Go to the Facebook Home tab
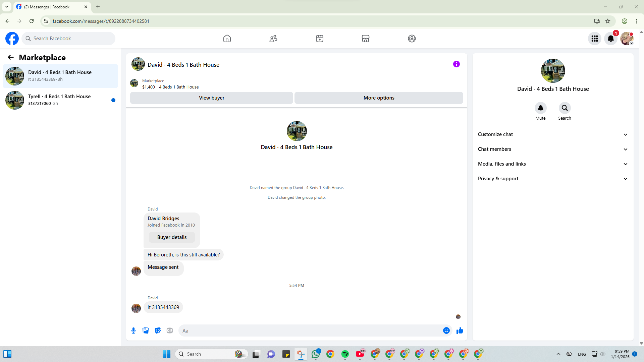 pos(227,39)
